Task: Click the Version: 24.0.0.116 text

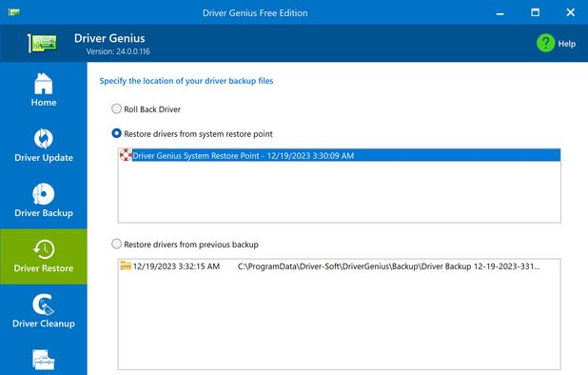Action: pyautogui.click(x=118, y=51)
